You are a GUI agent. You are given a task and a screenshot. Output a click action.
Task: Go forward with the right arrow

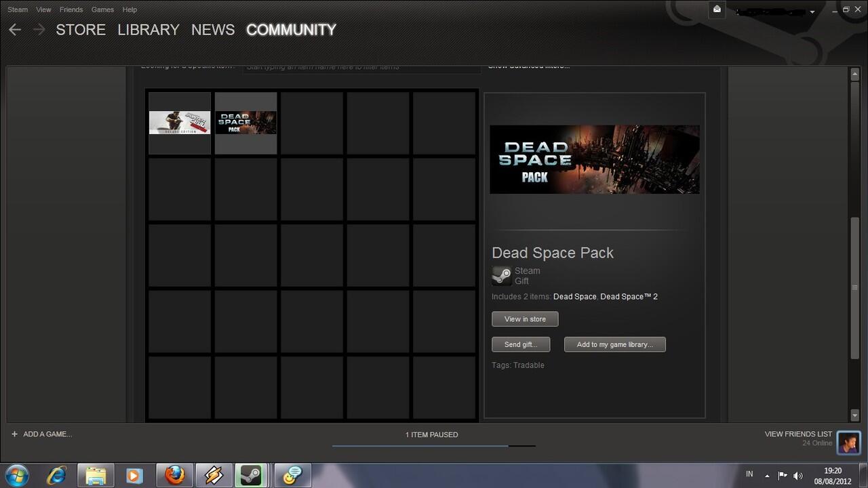(x=39, y=30)
